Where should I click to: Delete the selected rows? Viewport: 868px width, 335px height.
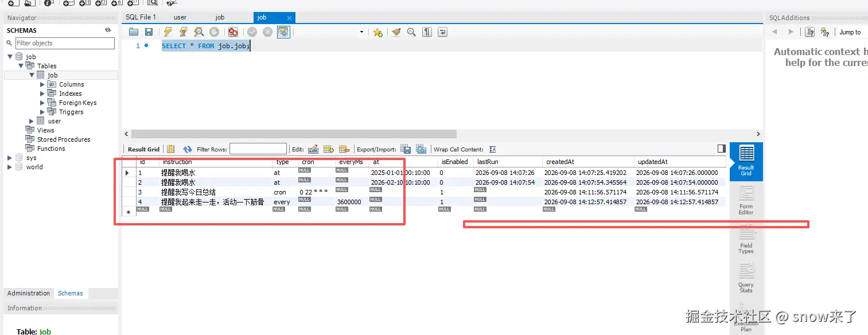click(344, 149)
